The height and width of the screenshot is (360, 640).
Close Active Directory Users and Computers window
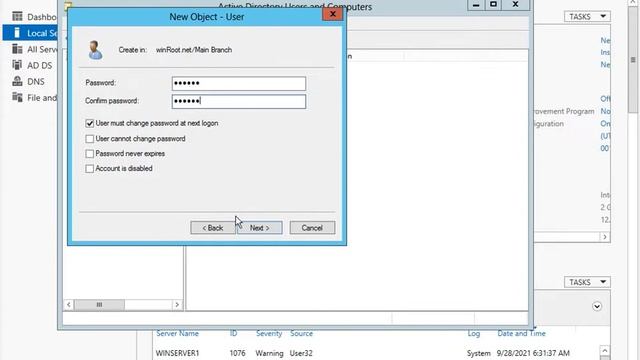coord(516,5)
